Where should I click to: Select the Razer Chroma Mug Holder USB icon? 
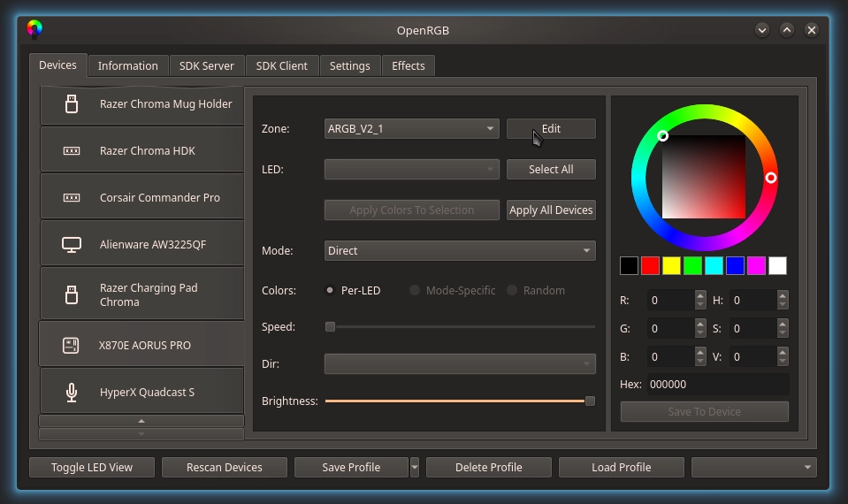(72, 103)
